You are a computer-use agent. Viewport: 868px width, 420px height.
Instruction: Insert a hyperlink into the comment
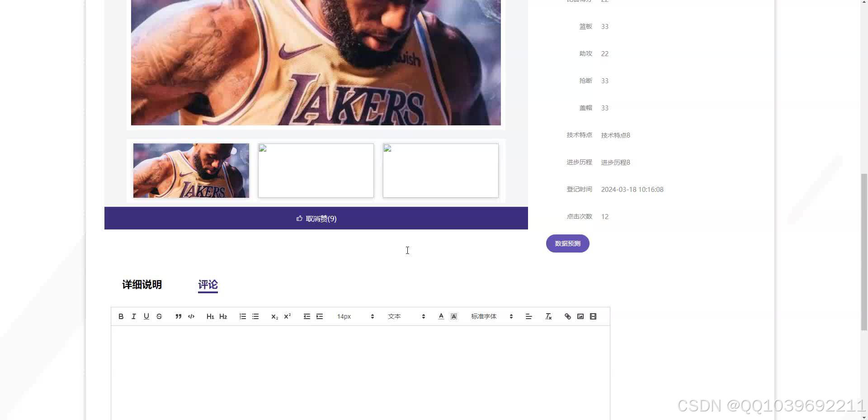(568, 316)
